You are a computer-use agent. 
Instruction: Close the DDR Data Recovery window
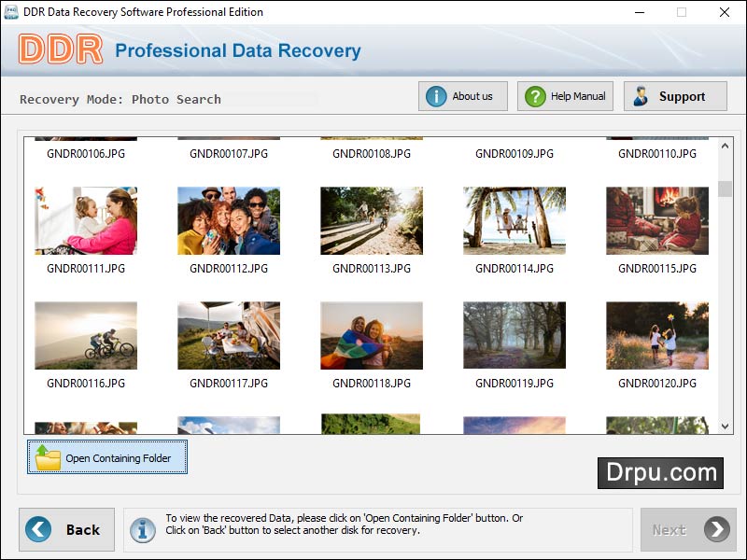(725, 12)
